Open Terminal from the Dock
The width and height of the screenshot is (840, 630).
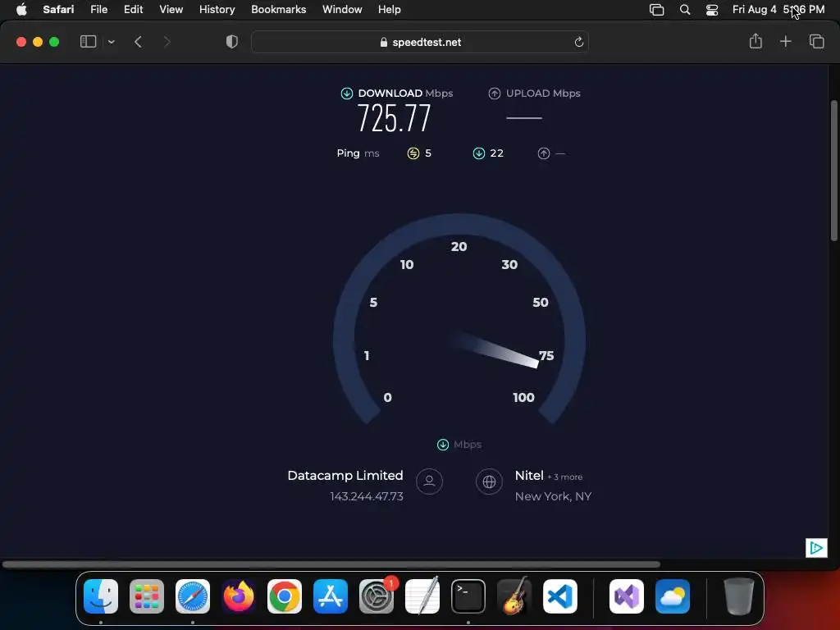[x=468, y=596]
